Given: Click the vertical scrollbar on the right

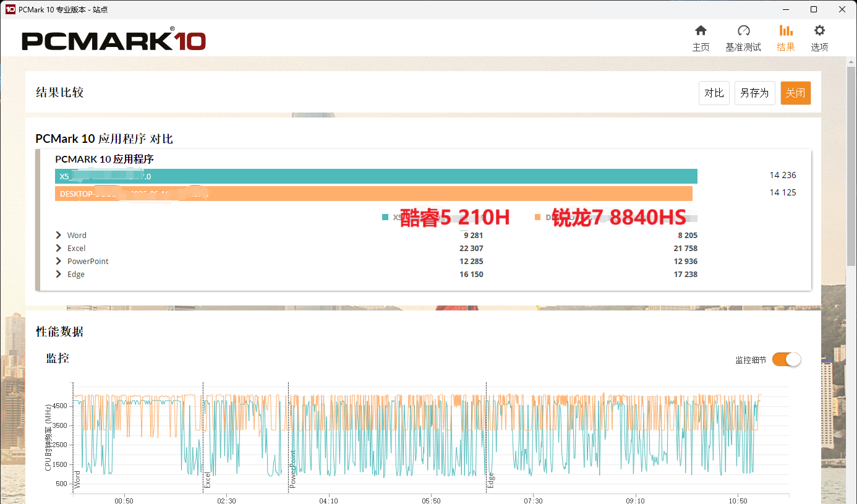Looking at the screenshot, I should pos(851,161).
